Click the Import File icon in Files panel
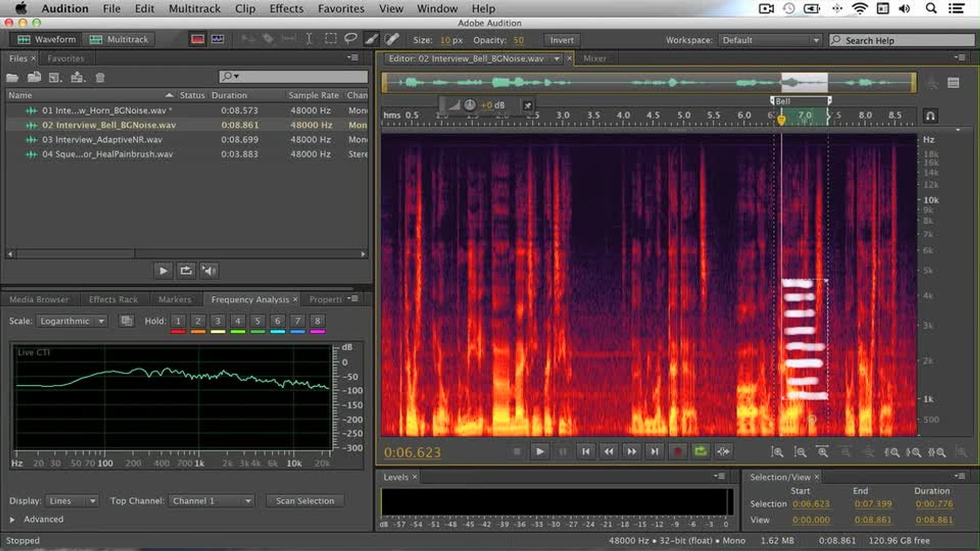The width and height of the screenshot is (980, 551). tap(34, 78)
